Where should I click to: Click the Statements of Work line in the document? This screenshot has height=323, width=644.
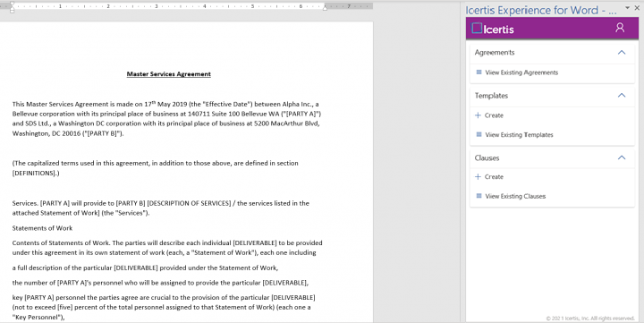42,228
